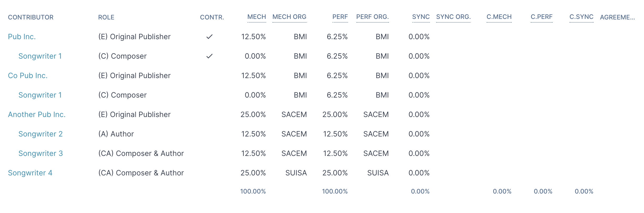
Task: Select the Songwriter 2 link
Action: pos(41,134)
